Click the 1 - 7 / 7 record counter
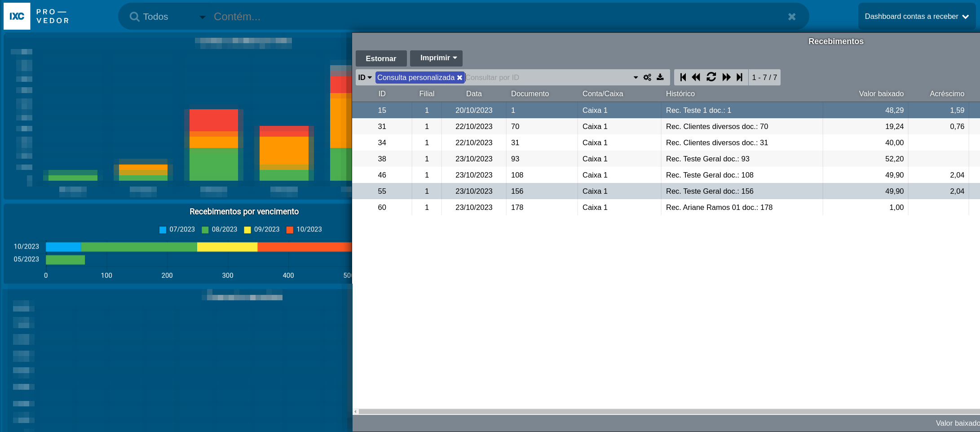 click(764, 77)
